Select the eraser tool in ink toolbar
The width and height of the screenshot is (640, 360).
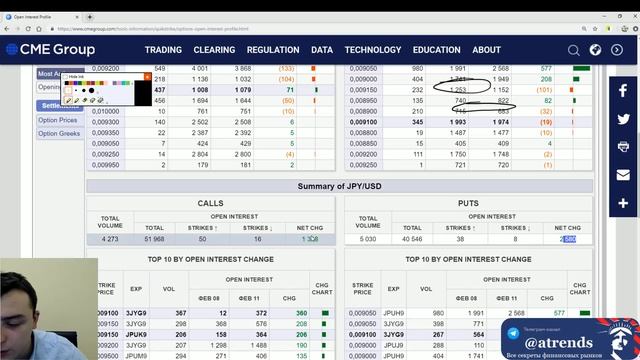click(84, 100)
